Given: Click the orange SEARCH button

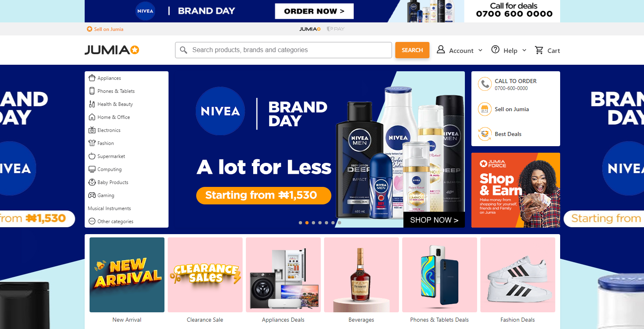Looking at the screenshot, I should point(412,50).
